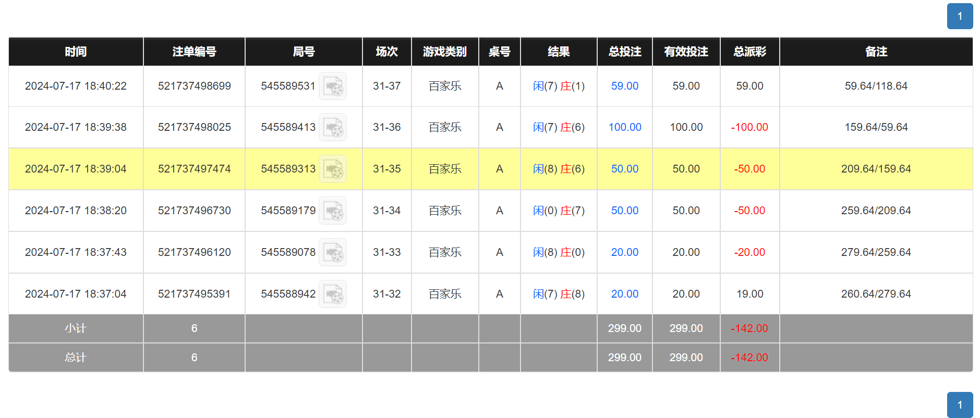Click 50.00 bet link in round 31-35
The image size is (980, 418).
(x=624, y=169)
